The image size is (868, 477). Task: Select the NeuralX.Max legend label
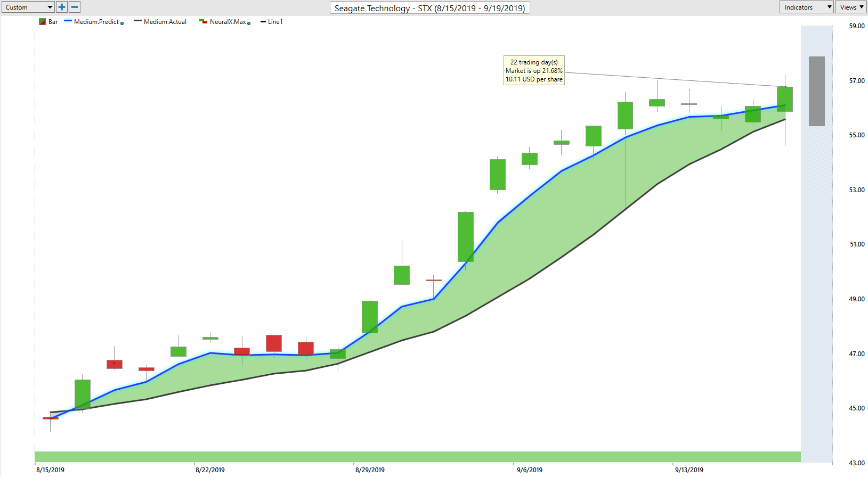[228, 22]
